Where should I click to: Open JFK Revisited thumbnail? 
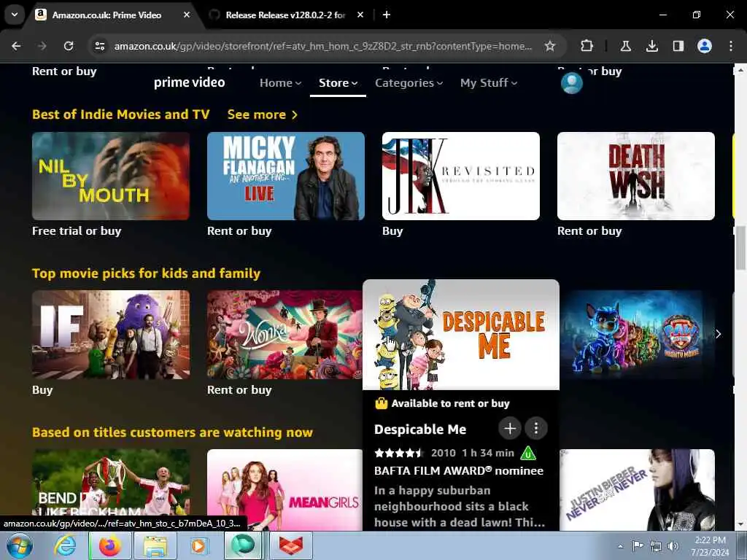pyautogui.click(x=461, y=176)
